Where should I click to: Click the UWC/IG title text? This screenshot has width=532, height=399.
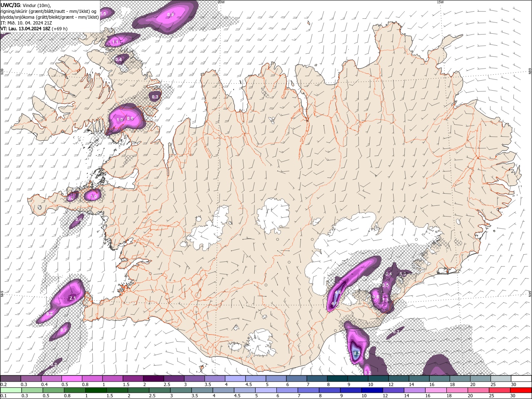10,5
